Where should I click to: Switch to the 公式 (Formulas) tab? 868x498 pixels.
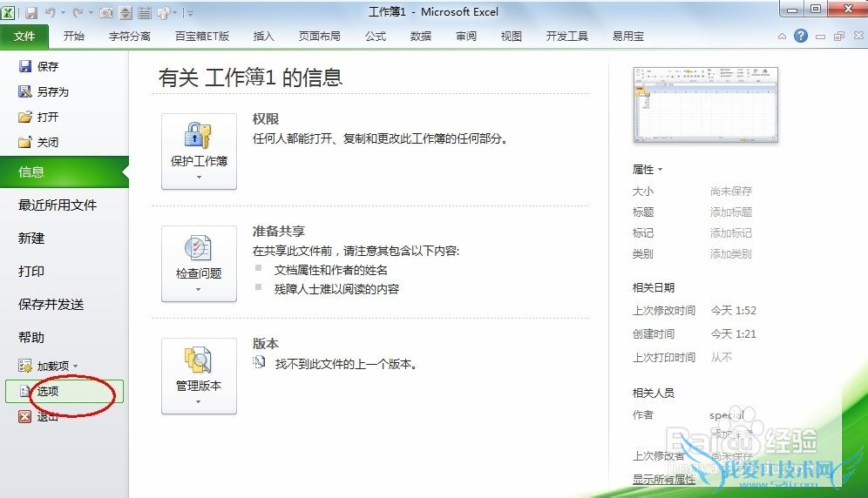(x=376, y=37)
